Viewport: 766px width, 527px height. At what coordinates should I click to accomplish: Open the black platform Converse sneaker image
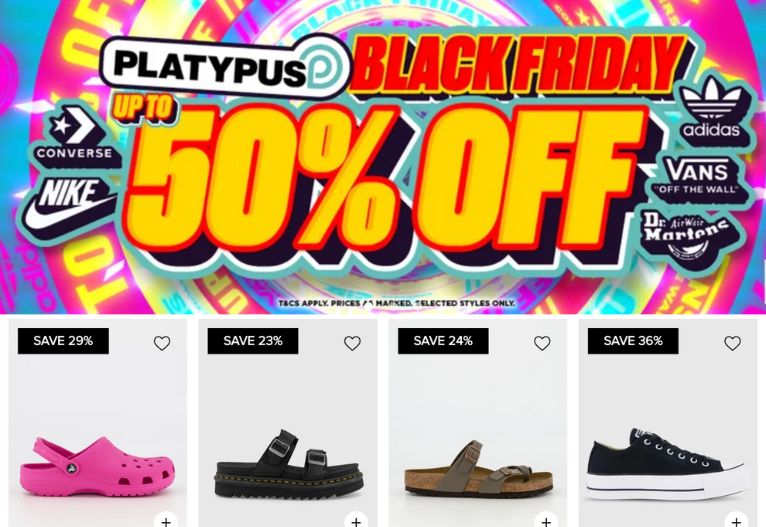pos(667,463)
